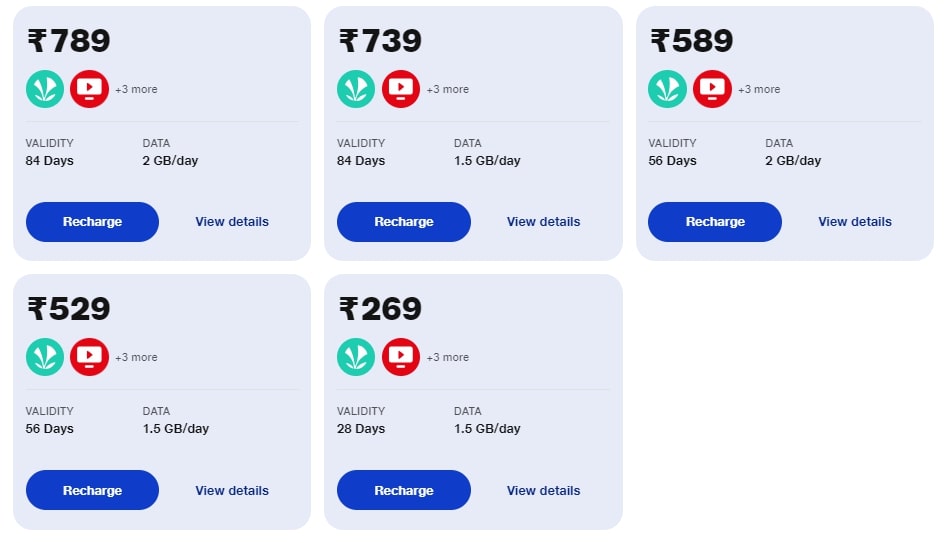948x543 pixels.
Task: Click JioTV icon on ₹789 plan
Action: tap(89, 89)
